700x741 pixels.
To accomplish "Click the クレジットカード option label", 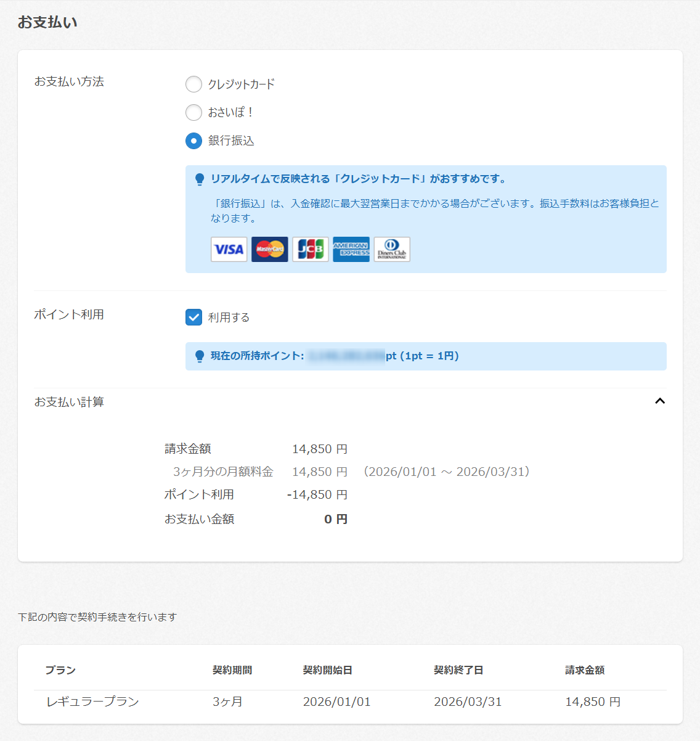I will coord(241,84).
